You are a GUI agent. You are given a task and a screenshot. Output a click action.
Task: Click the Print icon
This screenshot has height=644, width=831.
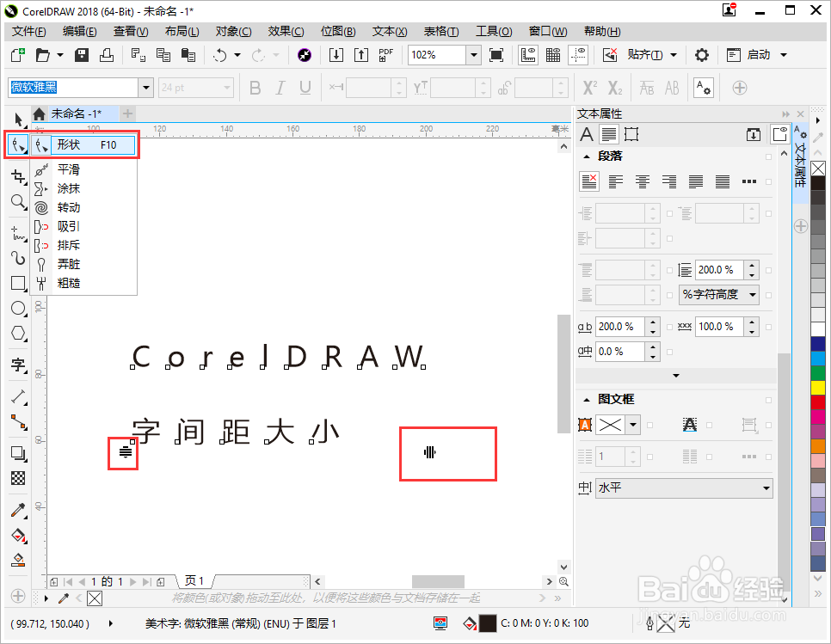107,54
